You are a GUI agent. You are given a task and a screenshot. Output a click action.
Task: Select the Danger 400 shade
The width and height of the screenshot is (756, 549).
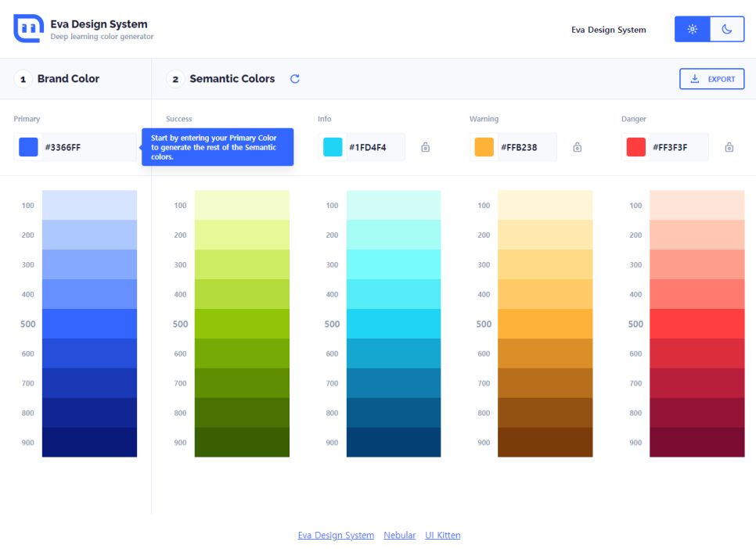(697, 295)
